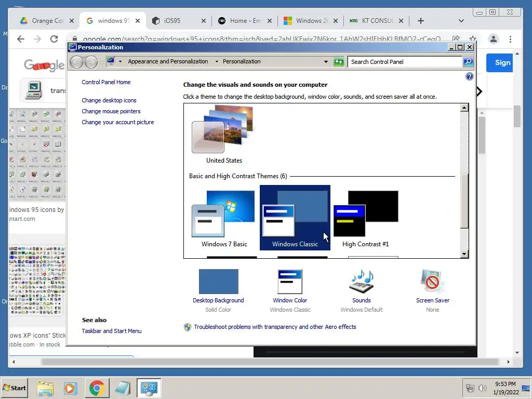Click the green refresh button in address bar

coord(339,62)
